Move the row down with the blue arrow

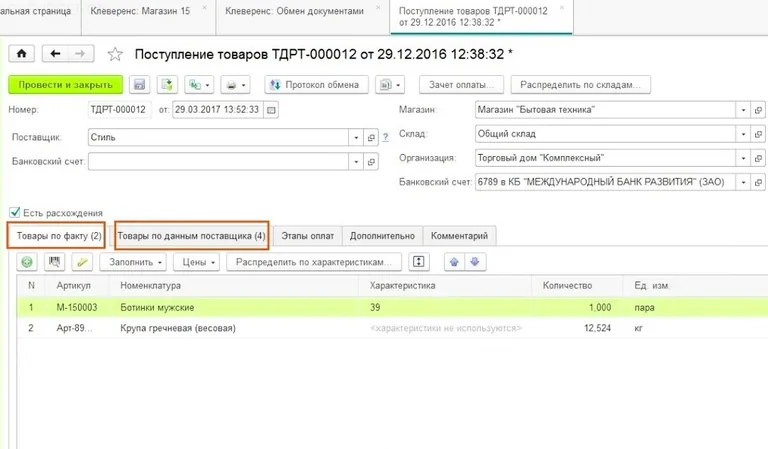point(474,262)
